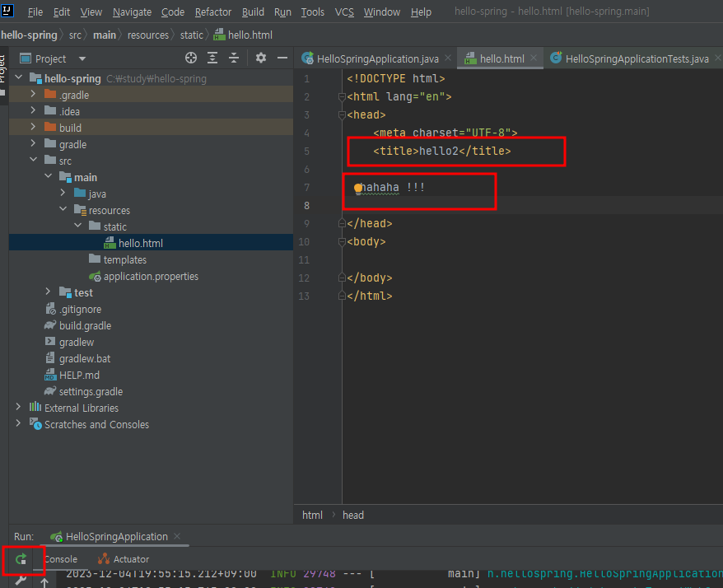Screen dimensions: 723x588
Task: Hide the Project panel with minus icon
Action: (x=282, y=58)
